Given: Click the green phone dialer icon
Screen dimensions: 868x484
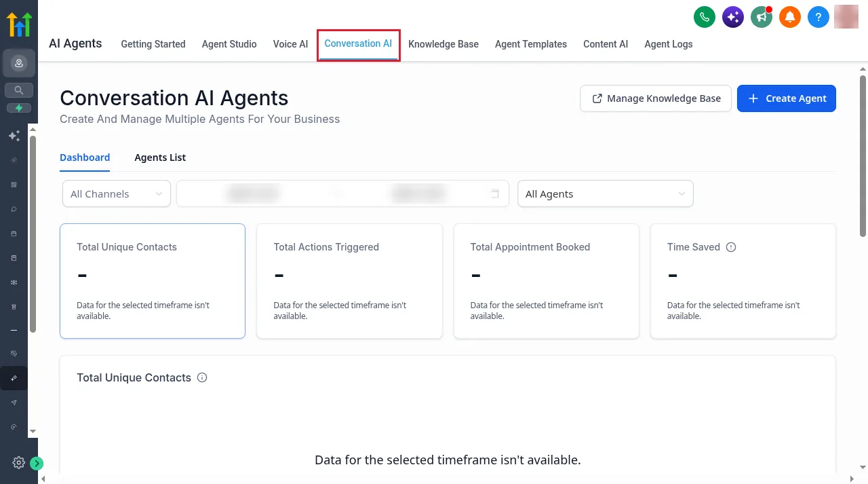Looking at the screenshot, I should (705, 17).
